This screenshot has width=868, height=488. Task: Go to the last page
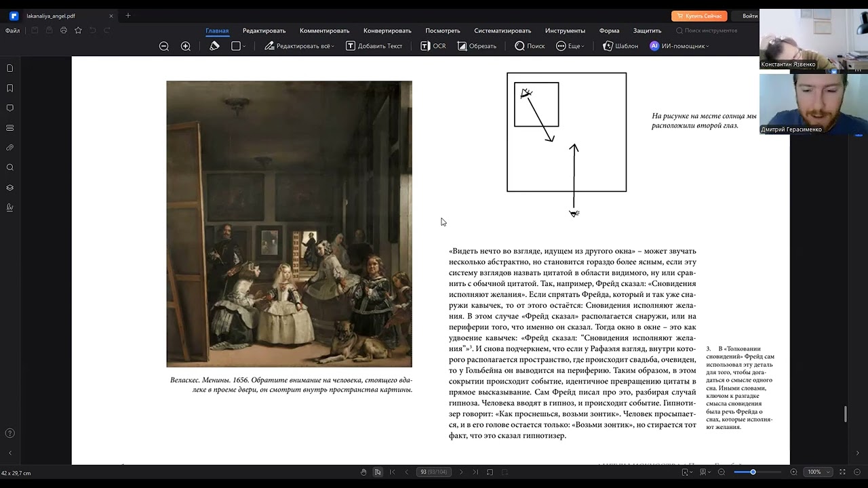click(x=475, y=472)
